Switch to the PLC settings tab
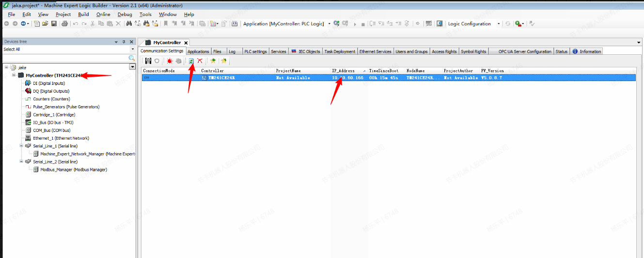This screenshot has width=644, height=258. point(255,51)
